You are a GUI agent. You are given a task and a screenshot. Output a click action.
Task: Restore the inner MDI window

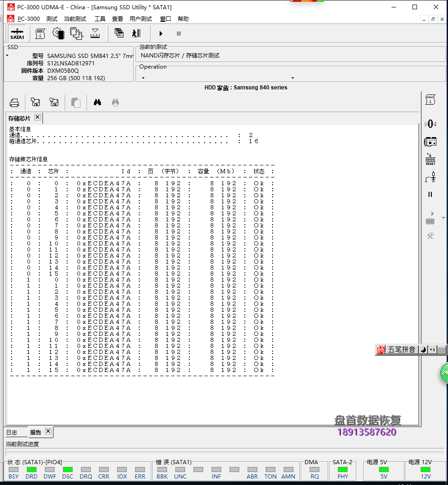coord(433,19)
